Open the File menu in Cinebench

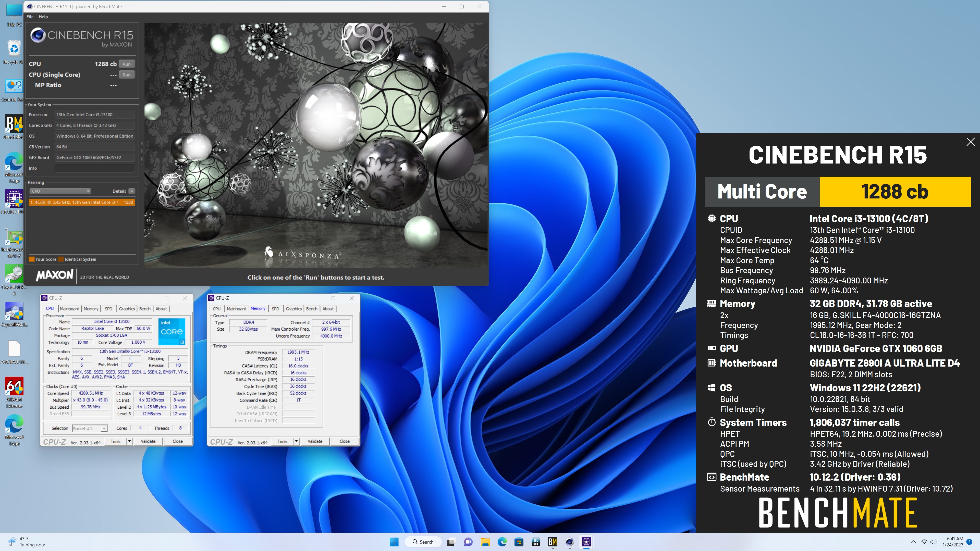pos(30,17)
